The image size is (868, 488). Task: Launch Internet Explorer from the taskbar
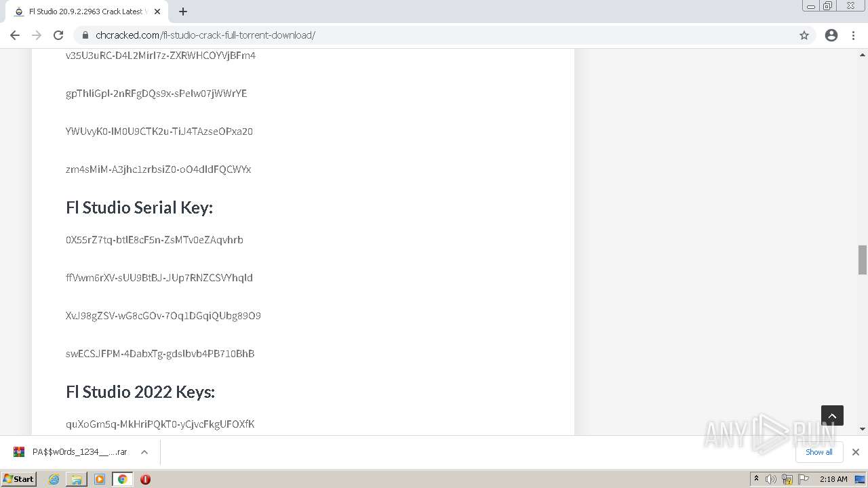point(54,479)
